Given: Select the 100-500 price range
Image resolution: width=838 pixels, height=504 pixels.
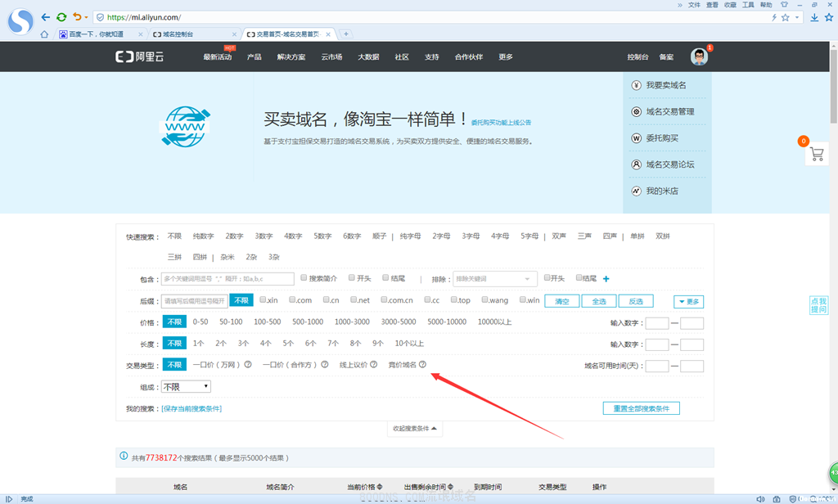Looking at the screenshot, I should pyautogui.click(x=268, y=322).
